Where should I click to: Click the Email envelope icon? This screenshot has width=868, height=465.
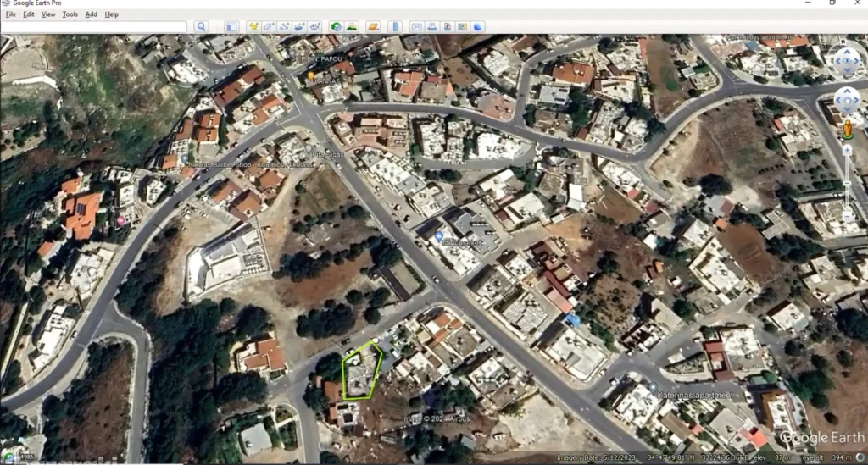point(416,27)
